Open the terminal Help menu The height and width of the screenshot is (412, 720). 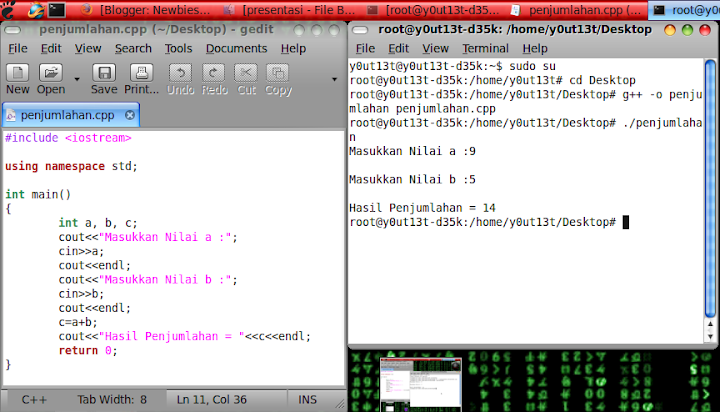click(x=534, y=48)
